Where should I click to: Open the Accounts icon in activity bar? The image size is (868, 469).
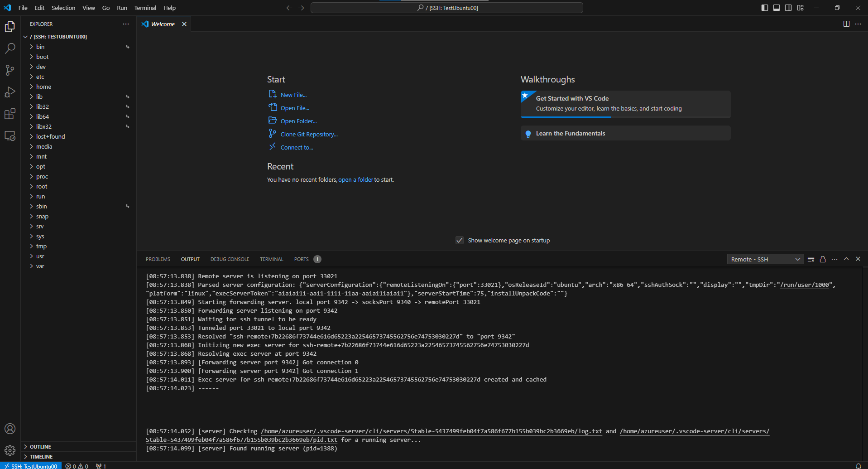click(10, 429)
